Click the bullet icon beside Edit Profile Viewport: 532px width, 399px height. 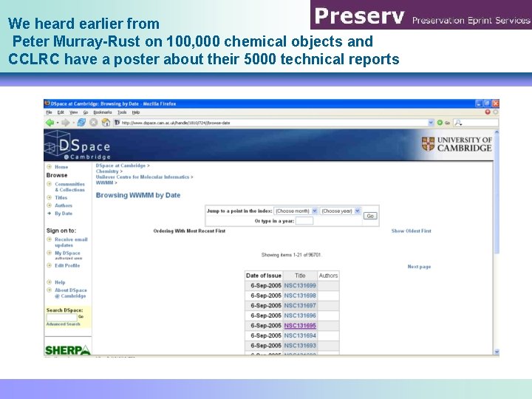point(50,265)
